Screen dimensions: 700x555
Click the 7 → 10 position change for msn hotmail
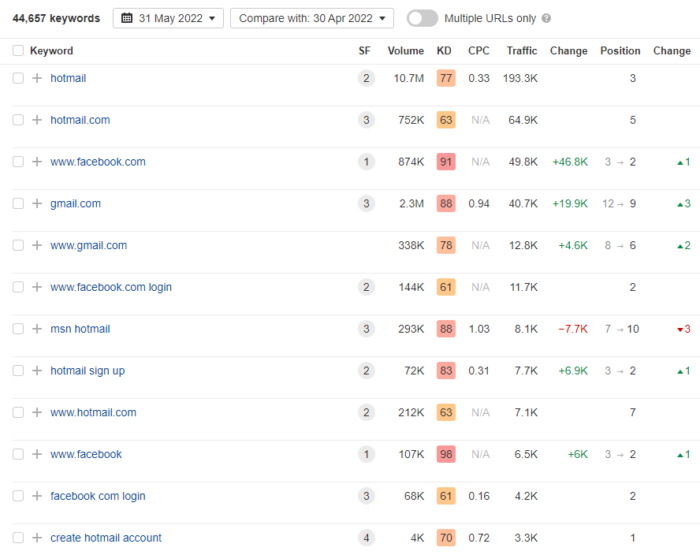click(x=622, y=329)
